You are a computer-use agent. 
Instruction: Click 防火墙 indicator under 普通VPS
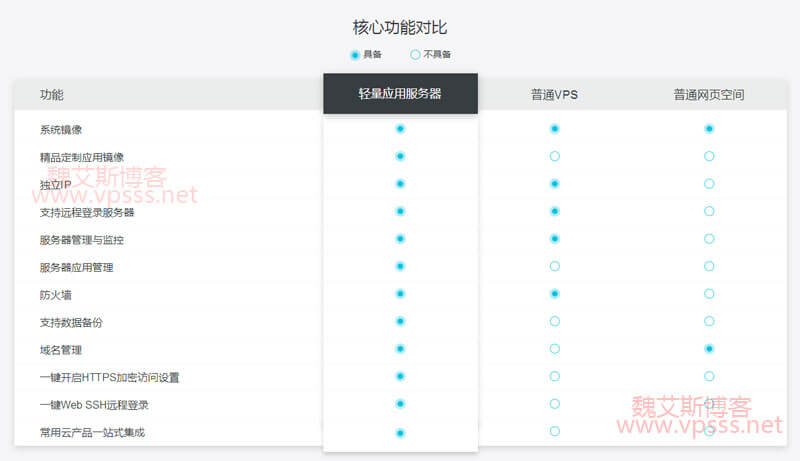click(555, 294)
